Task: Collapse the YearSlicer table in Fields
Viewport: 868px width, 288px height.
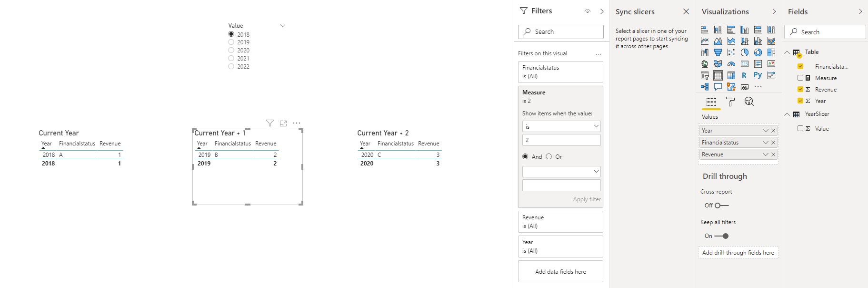Action: tap(787, 114)
